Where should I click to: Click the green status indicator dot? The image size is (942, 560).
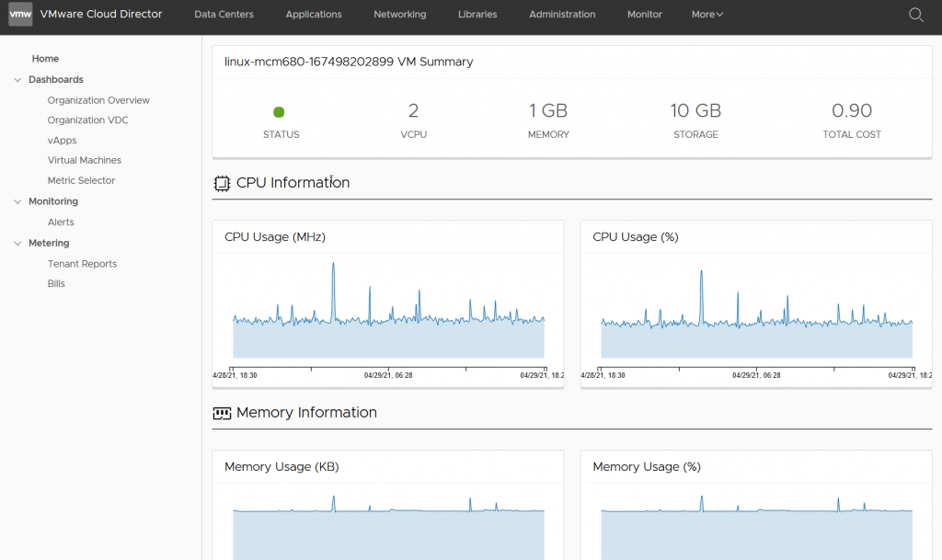coord(279,112)
